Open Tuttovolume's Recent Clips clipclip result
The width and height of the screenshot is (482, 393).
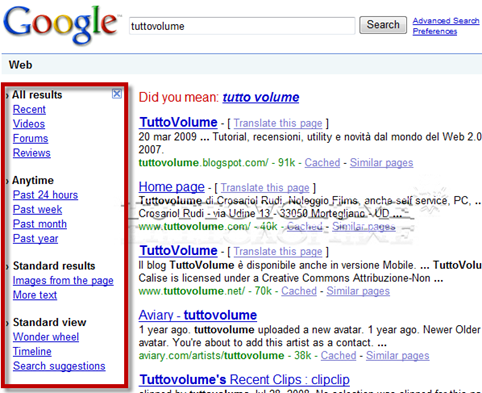[x=244, y=380]
